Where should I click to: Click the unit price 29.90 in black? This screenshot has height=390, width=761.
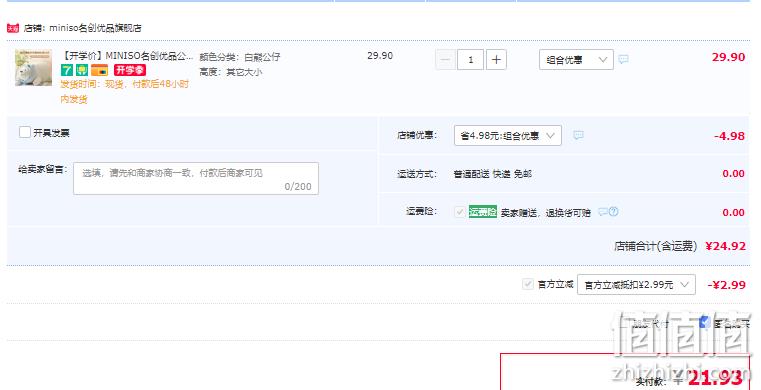pyautogui.click(x=380, y=56)
